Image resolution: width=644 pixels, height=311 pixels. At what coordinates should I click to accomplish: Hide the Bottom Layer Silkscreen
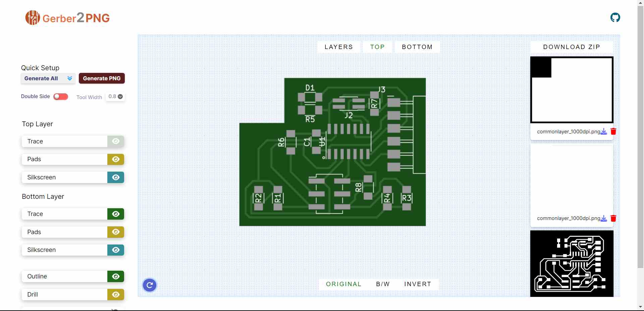tap(116, 250)
